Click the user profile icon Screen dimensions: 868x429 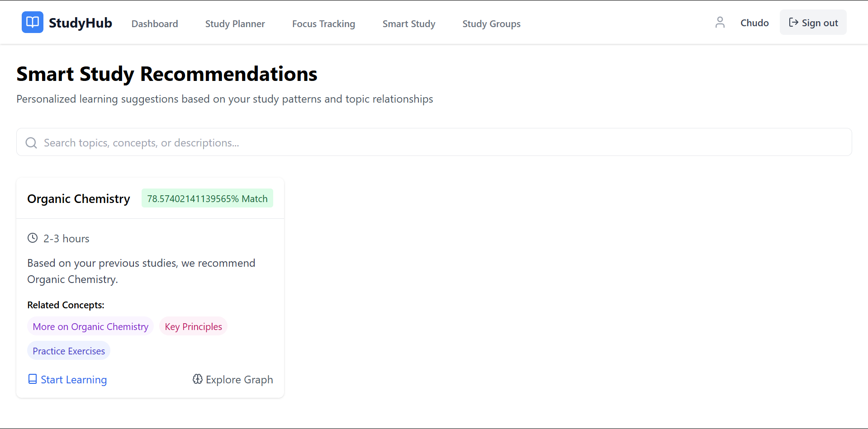pos(720,23)
